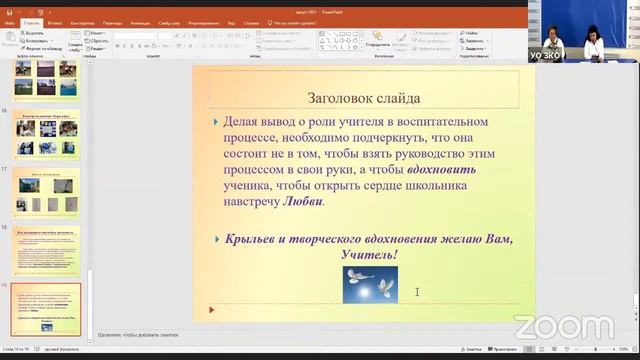Image resolution: width=640 pixels, height=360 pixels.
Task: Click fit slide to window icon
Action: point(635,349)
